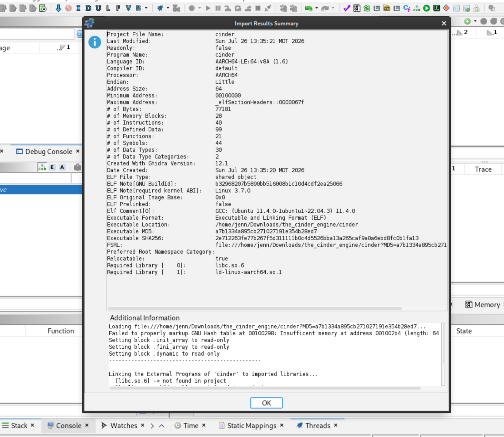Click the 'D' next data icon
The image size is (504, 437).
pyautogui.click(x=88, y=8)
